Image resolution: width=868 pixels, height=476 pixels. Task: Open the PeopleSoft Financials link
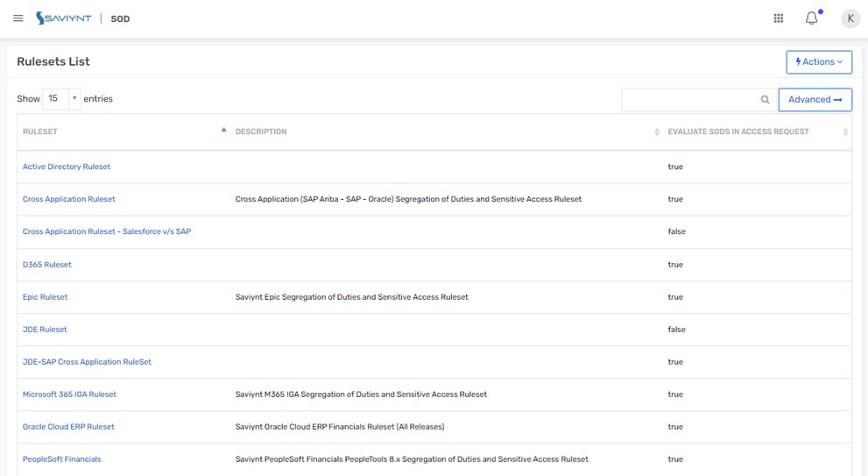pos(61,459)
